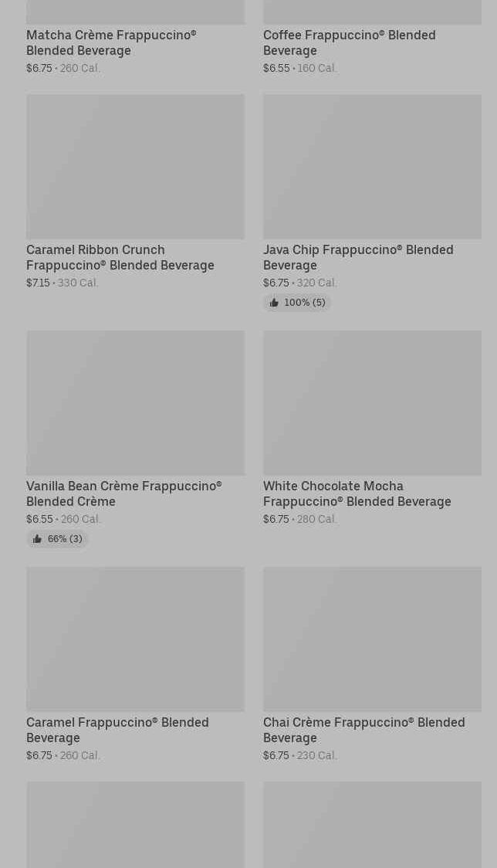Open Coffee Frappuccino Blended Beverage title
497x868 pixels.
point(350,42)
